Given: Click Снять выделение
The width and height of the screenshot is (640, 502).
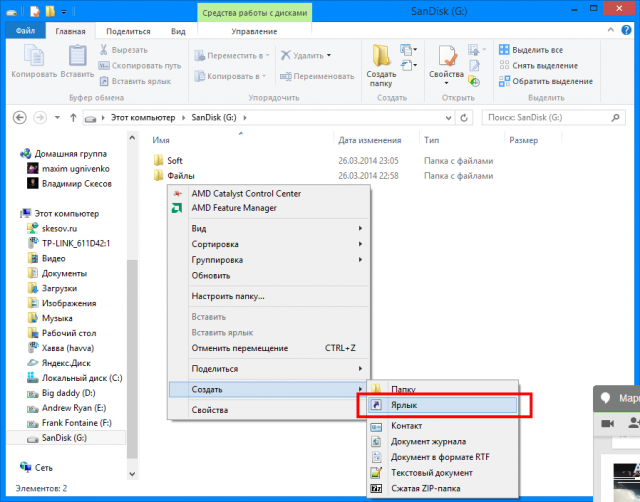Looking at the screenshot, I should (x=539, y=65).
